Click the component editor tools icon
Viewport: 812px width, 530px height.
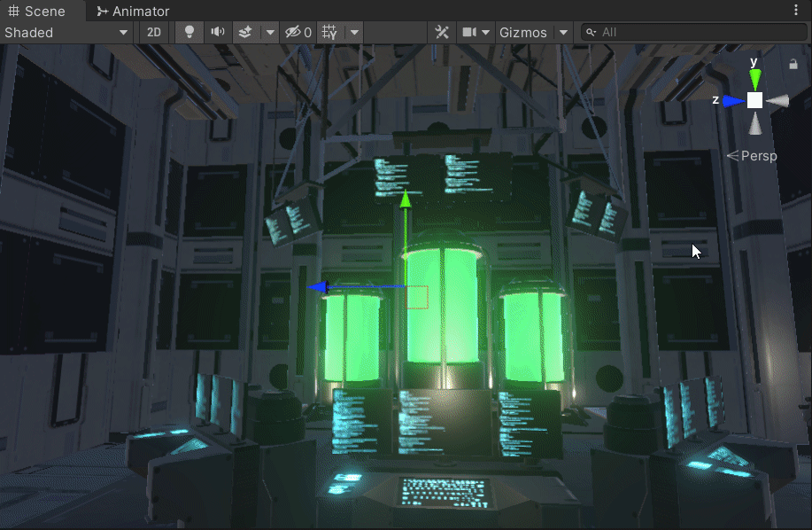click(x=442, y=32)
